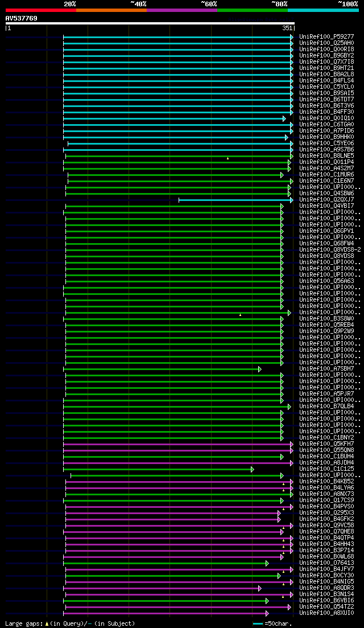Viewport: 364px width, 628px height.
Task: Open the UniRef100_Q8VDS8-2 hit entry
Action: [x=330, y=250]
